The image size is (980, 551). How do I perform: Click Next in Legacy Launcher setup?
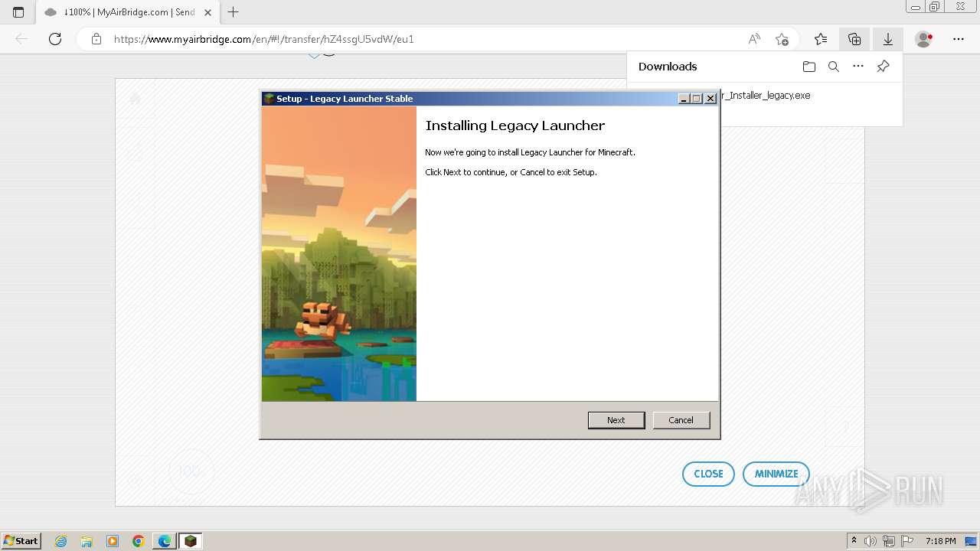point(616,420)
